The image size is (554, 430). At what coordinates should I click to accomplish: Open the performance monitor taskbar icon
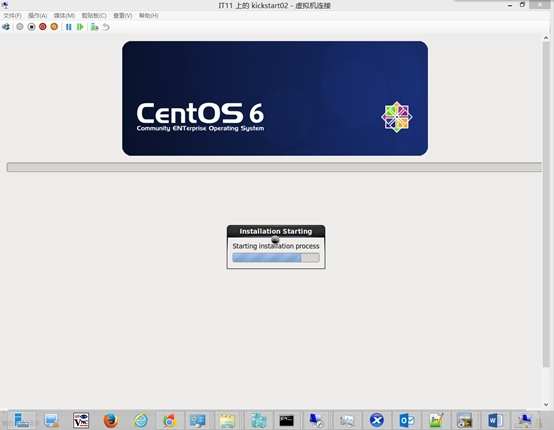pyautogui.click(x=347, y=420)
